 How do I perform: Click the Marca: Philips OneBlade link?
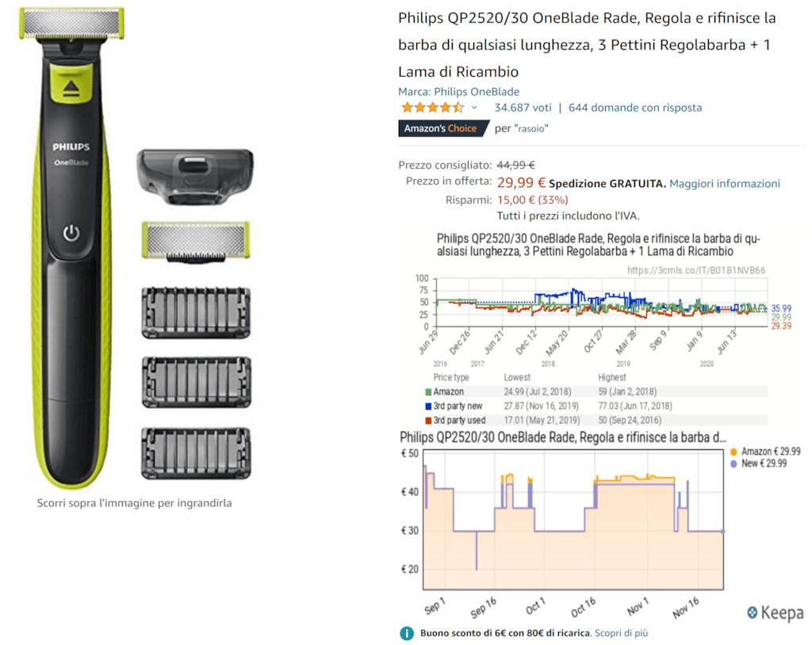click(458, 92)
